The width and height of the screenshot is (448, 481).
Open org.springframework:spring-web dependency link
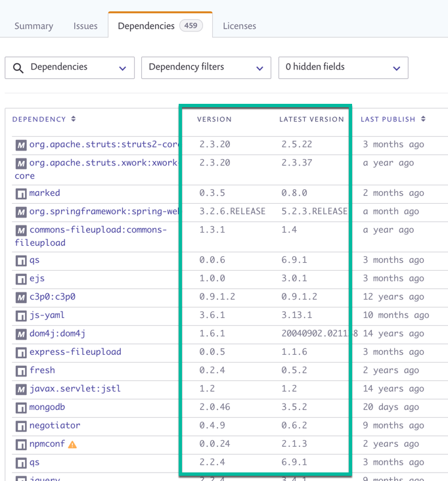(x=104, y=212)
